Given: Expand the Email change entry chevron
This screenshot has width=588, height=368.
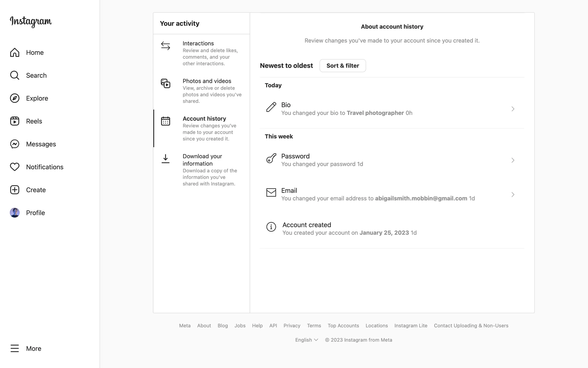Looking at the screenshot, I should click(x=513, y=195).
